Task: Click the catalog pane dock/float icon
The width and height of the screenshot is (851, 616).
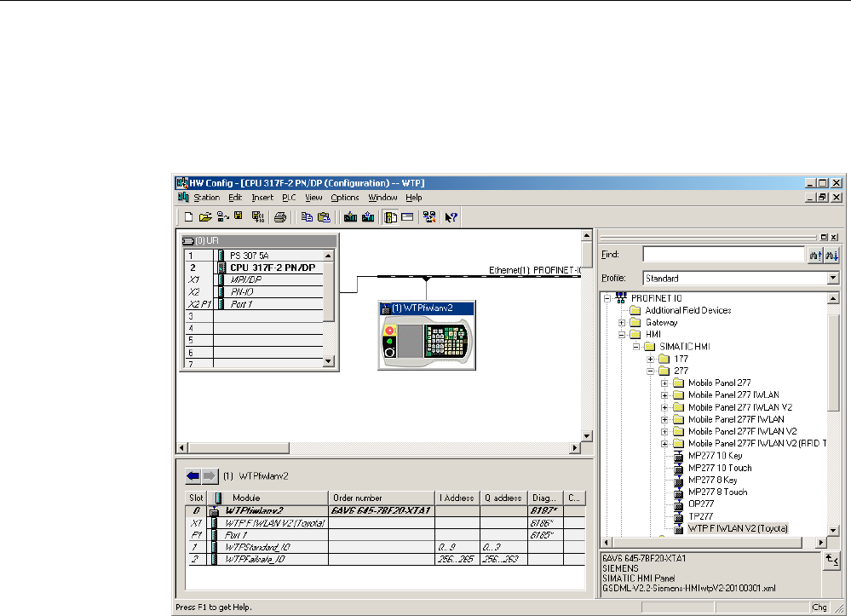Action: (824, 237)
